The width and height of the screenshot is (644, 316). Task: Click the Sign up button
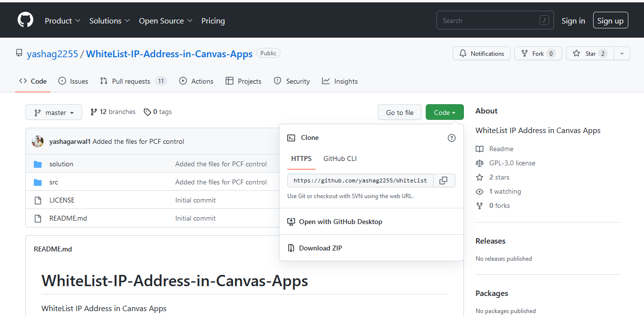pos(610,21)
